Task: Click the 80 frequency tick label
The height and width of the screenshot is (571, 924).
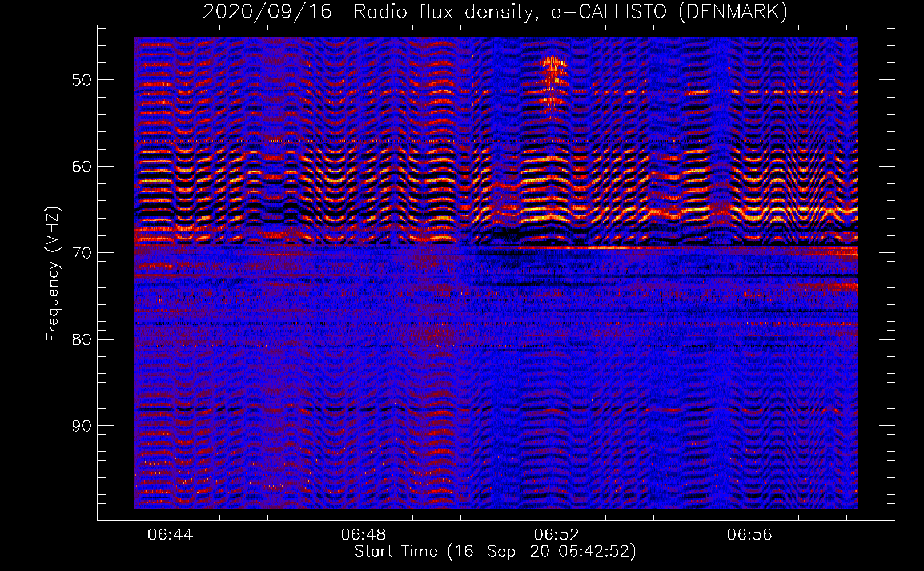Action: [x=82, y=340]
